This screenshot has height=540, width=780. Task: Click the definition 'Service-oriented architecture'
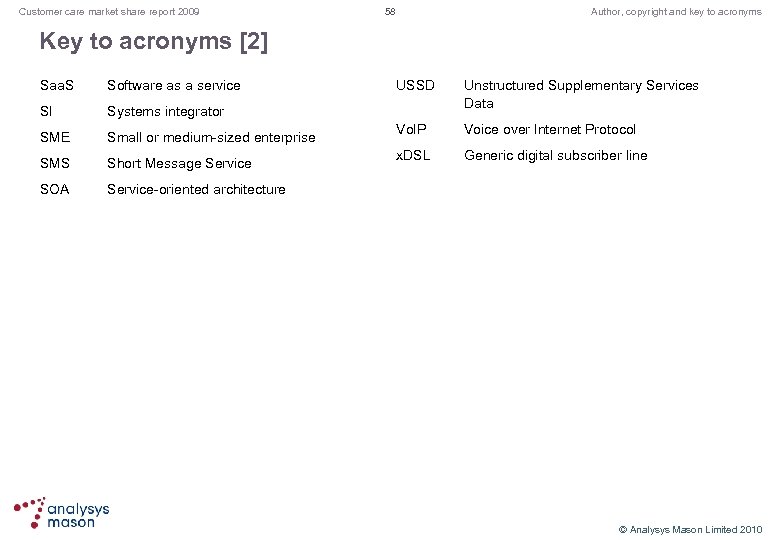click(196, 189)
